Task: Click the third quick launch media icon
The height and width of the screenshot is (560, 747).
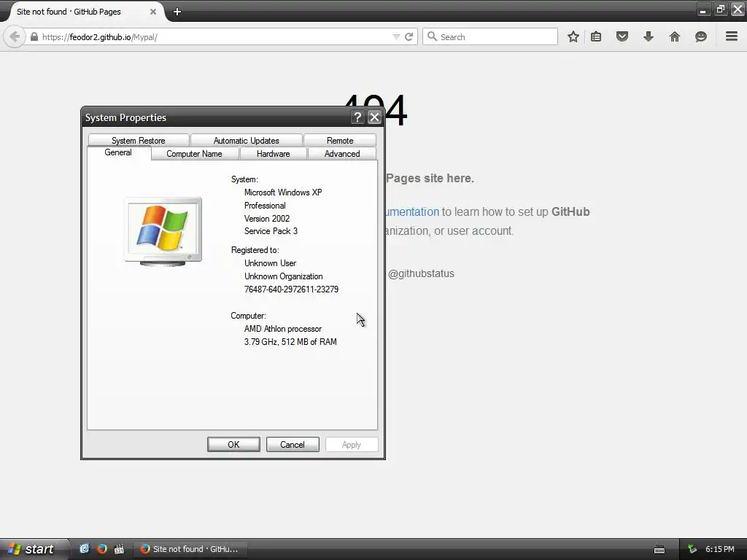Action: pyautogui.click(x=119, y=549)
